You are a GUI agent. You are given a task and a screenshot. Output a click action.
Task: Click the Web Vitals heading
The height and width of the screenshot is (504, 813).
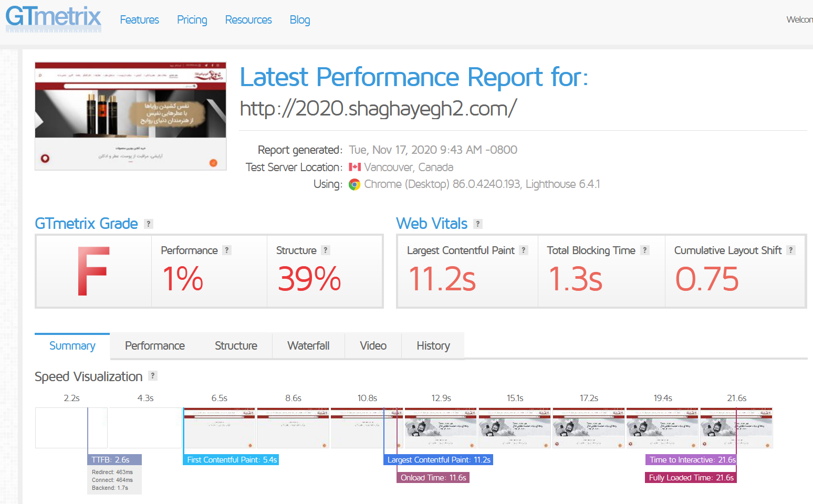(x=432, y=224)
